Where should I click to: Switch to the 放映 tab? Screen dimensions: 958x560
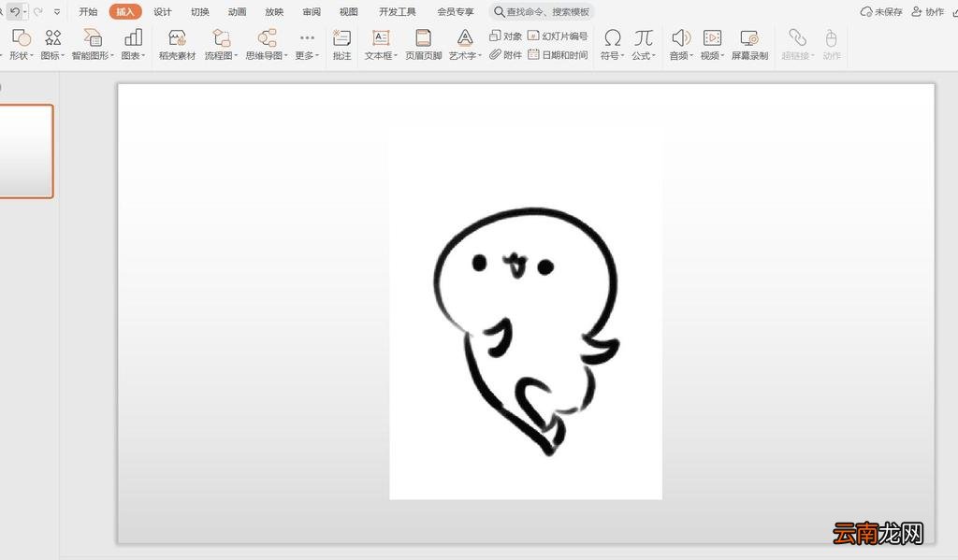274,11
